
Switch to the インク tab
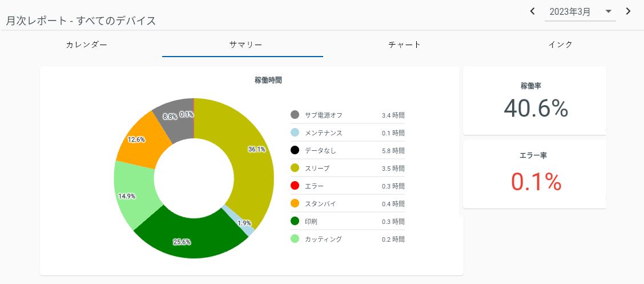[560, 45]
